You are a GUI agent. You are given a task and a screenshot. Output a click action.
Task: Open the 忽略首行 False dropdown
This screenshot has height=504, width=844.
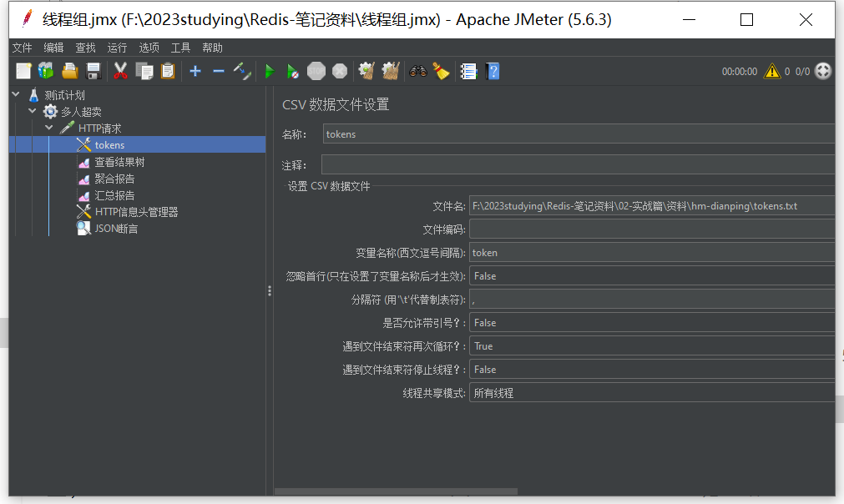tap(651, 276)
